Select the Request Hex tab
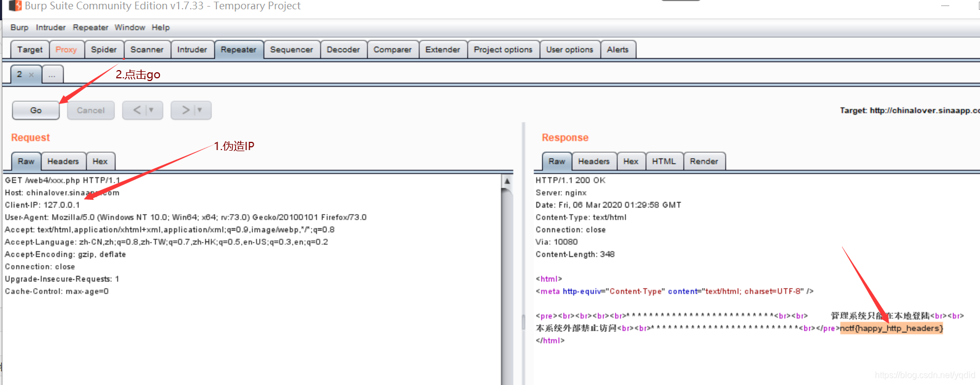This screenshot has height=385, width=980. (x=100, y=161)
